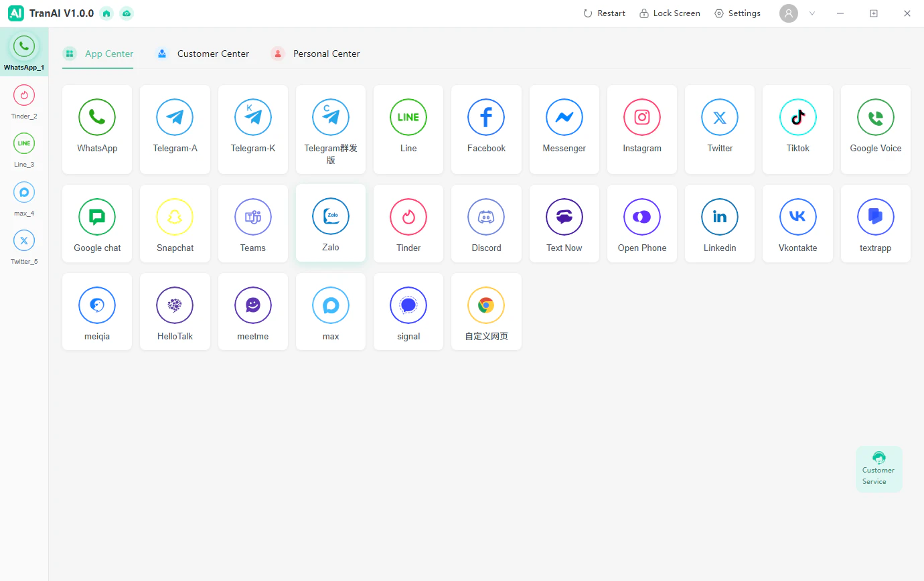Open the Messenger app tile
The height and width of the screenshot is (581, 924).
(564, 129)
